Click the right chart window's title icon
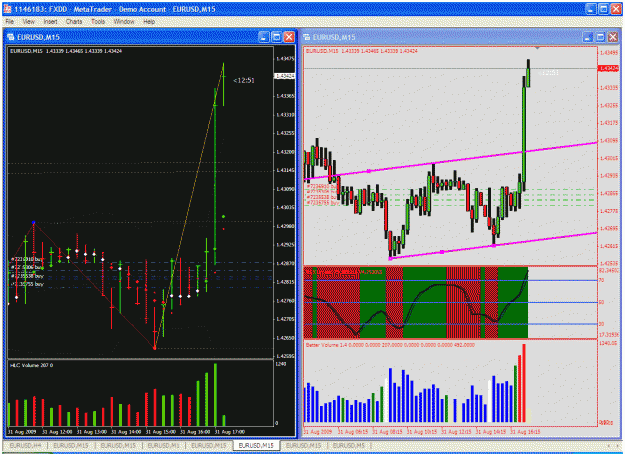This screenshot has width=625, height=454. point(307,37)
